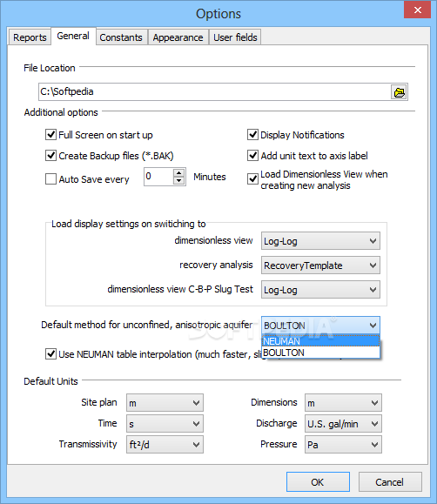This screenshot has height=504, width=437.
Task: Expand the Discharge units dropdown
Action: (343, 424)
